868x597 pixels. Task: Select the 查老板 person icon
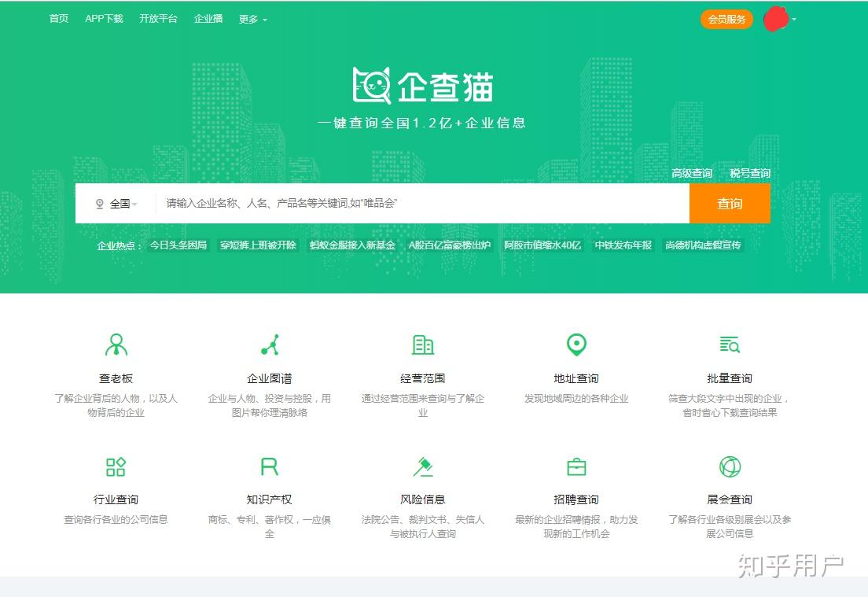116,344
